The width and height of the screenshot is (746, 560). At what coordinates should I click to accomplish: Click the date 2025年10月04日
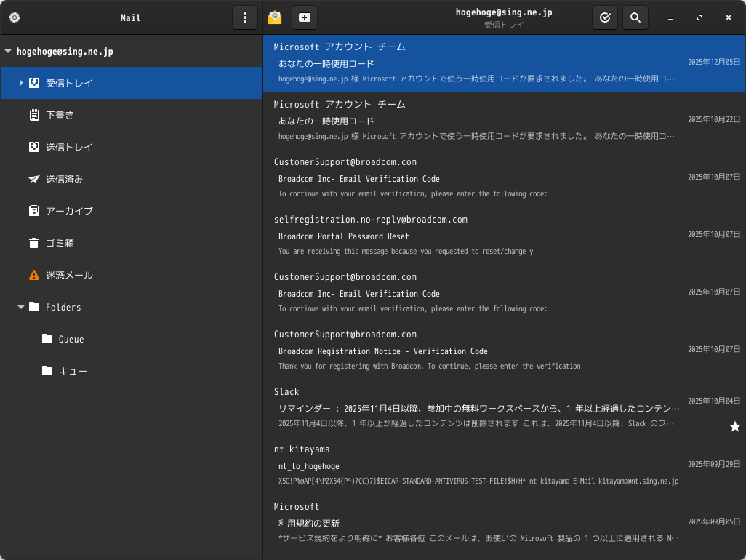tap(714, 401)
